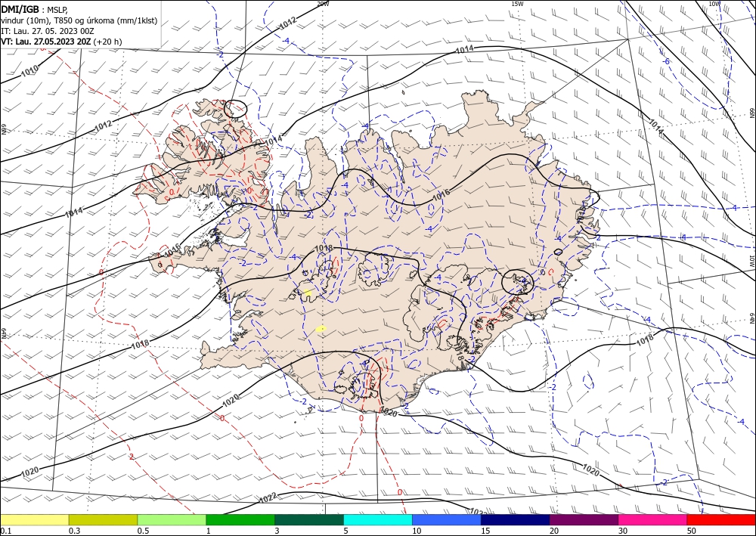The width and height of the screenshot is (756, 536).
Task: Click the "DMI/IGB : MSLP," title text
Action: coord(35,10)
